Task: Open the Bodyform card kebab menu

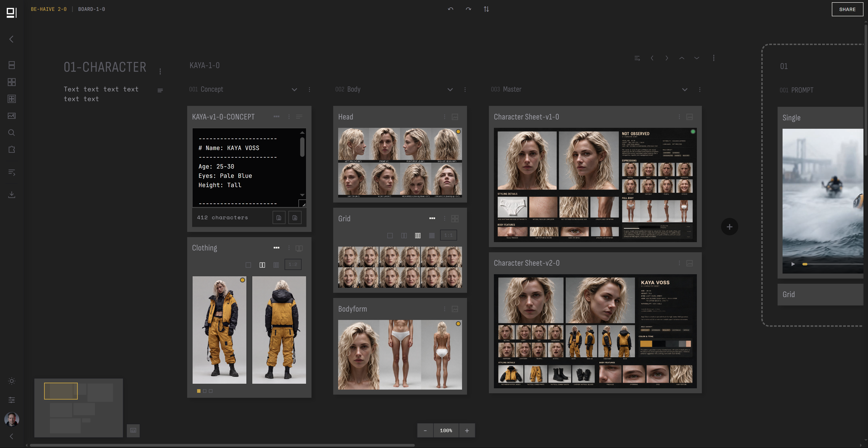Action: 444,309
